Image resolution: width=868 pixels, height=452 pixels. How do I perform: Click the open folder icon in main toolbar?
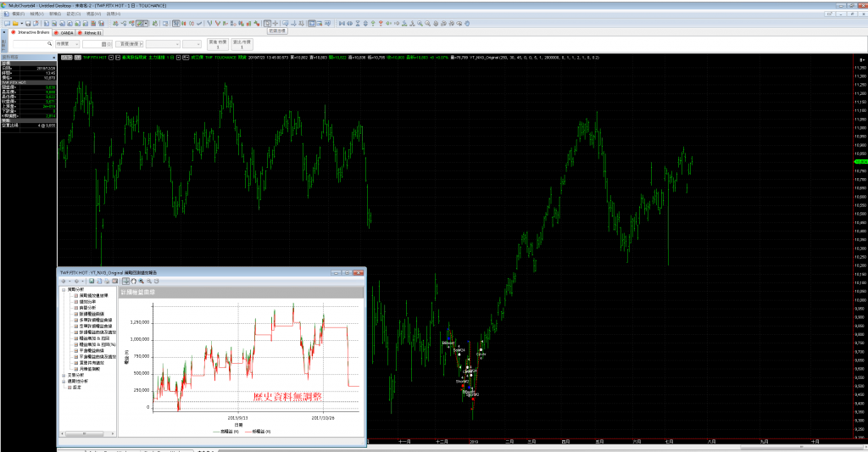tap(16, 23)
